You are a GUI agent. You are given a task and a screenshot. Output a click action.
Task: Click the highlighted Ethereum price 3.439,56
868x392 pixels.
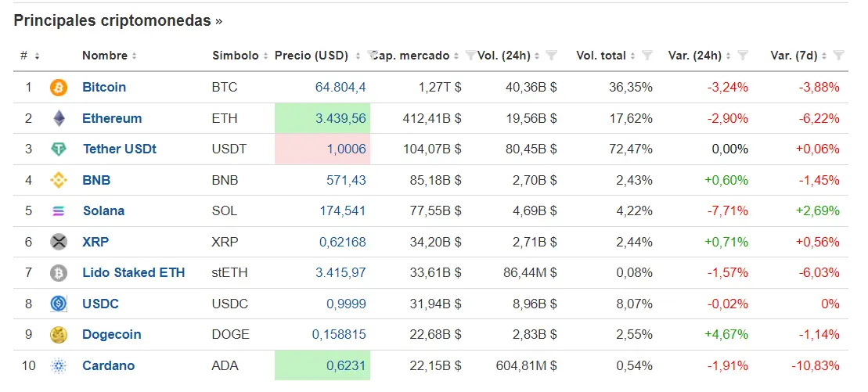click(x=340, y=118)
